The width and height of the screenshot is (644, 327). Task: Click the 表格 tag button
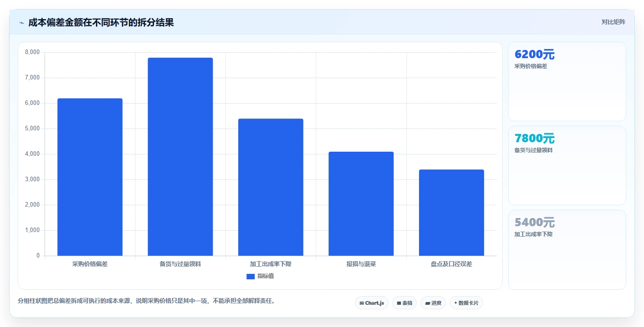click(404, 303)
